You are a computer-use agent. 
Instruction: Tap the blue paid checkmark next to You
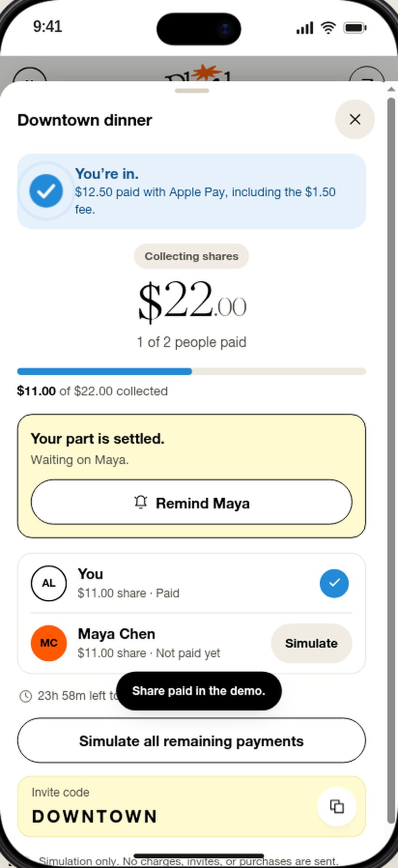[334, 583]
